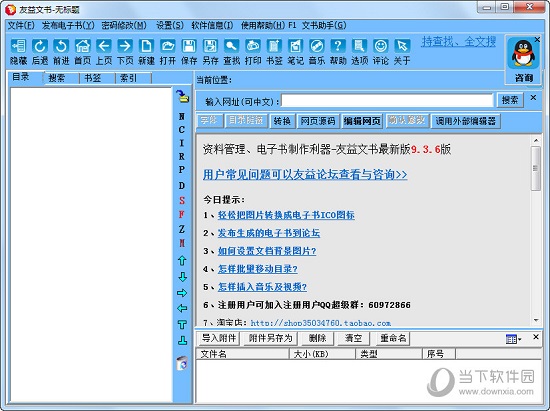Open the 发布电子书(Y) menu
550x411 pixels.
tap(68, 25)
